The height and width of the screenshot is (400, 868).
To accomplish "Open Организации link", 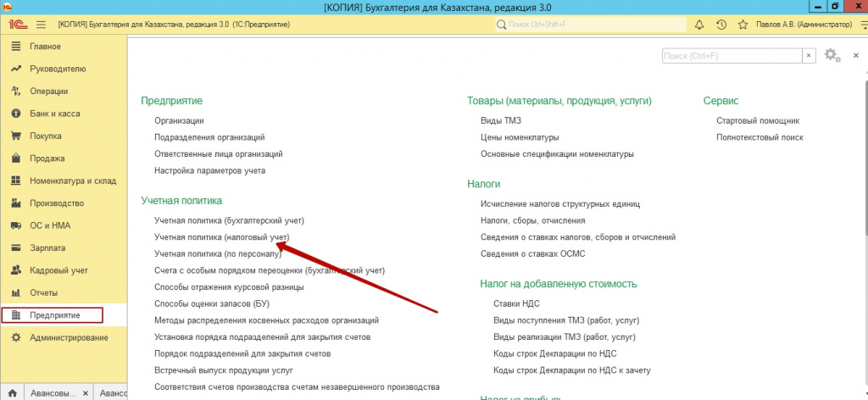I will point(179,120).
